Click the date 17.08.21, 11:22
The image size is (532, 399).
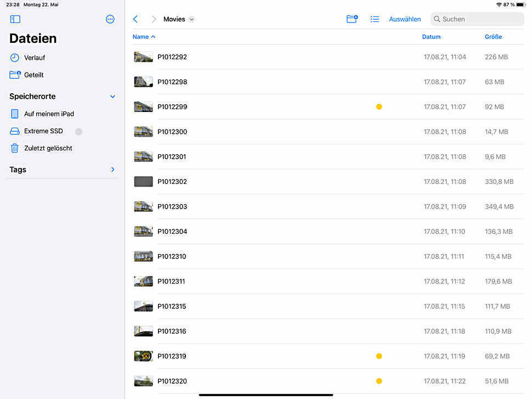(x=444, y=381)
